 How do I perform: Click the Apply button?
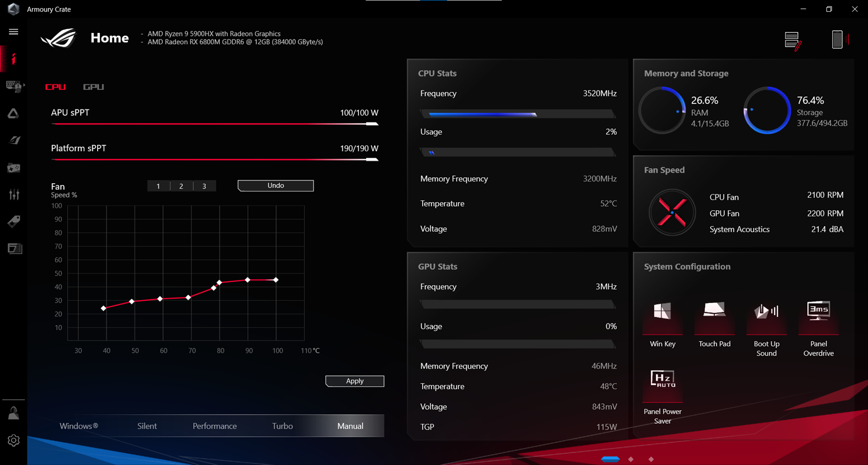pyautogui.click(x=355, y=381)
